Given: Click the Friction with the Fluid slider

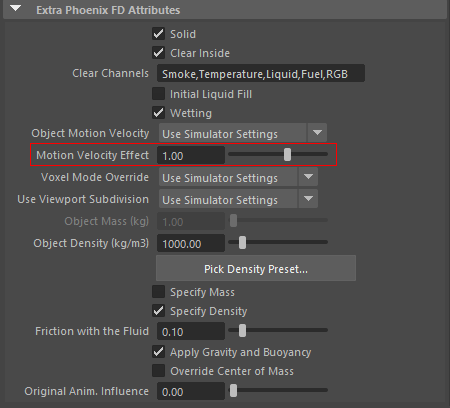Looking at the screenshot, I should click(x=278, y=330).
